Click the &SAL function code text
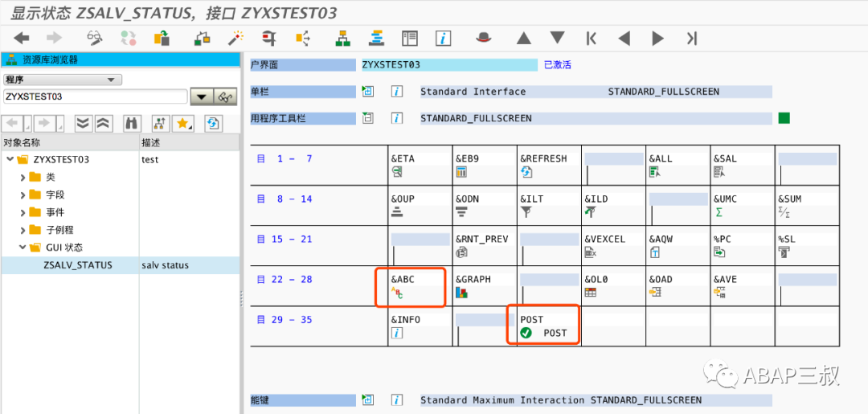Screen dimensions: 868x414 tap(725, 159)
